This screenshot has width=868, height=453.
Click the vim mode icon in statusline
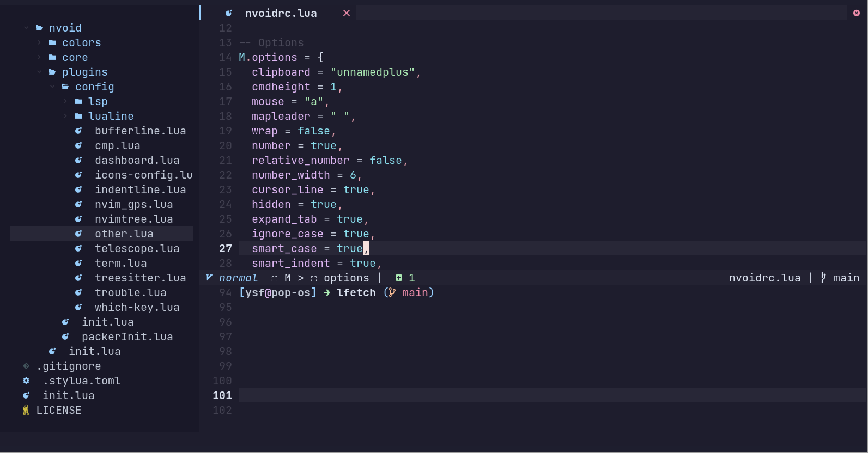tap(209, 278)
